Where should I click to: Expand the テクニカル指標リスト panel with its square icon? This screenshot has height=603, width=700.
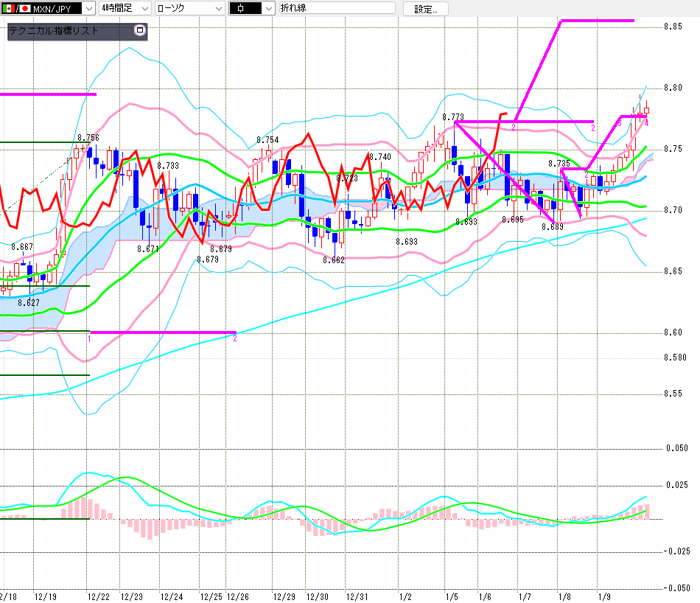[x=140, y=31]
